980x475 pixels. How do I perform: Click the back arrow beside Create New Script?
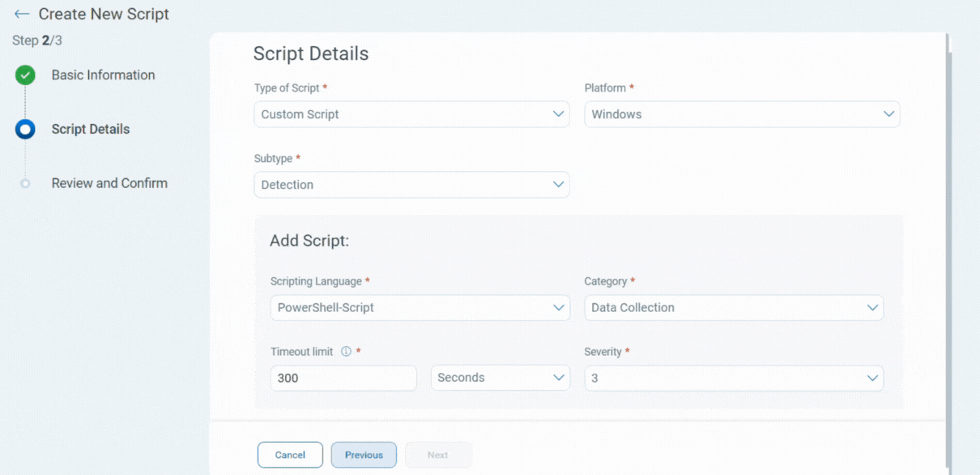22,15
